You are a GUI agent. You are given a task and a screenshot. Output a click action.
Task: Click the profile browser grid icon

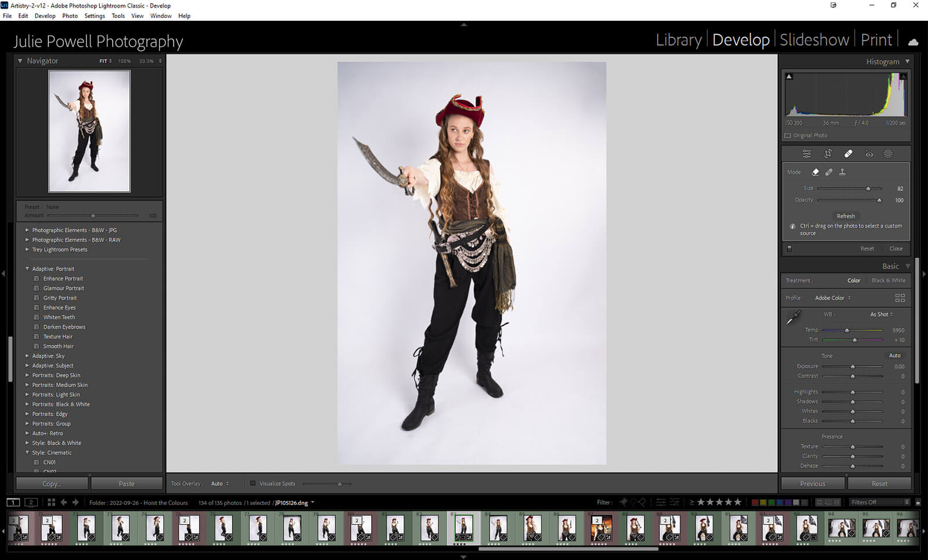[900, 298]
